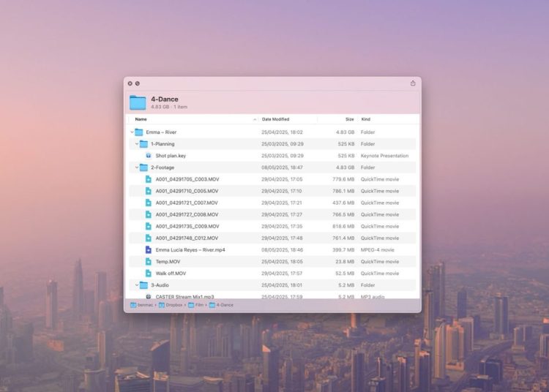Collapse the Emma – River folder

point(132,132)
